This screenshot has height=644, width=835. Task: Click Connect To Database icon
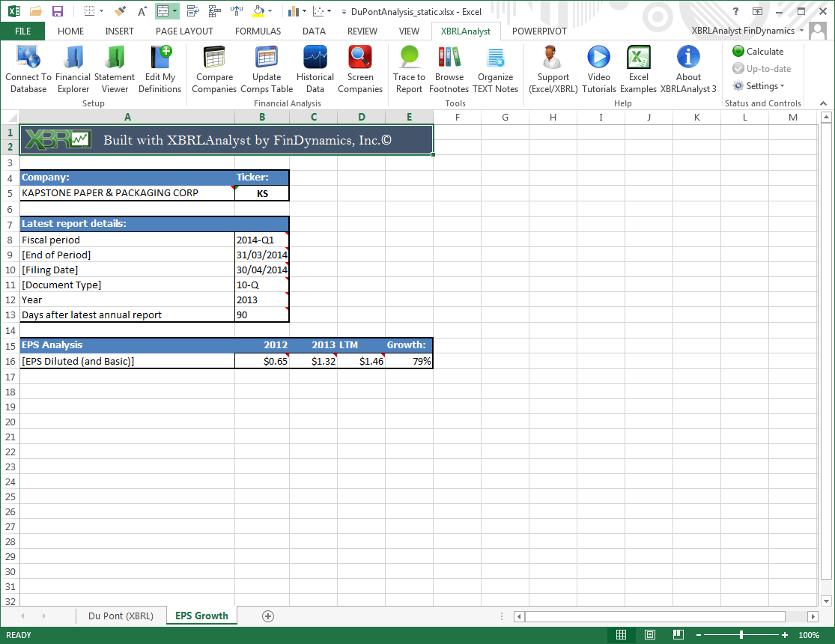28,70
